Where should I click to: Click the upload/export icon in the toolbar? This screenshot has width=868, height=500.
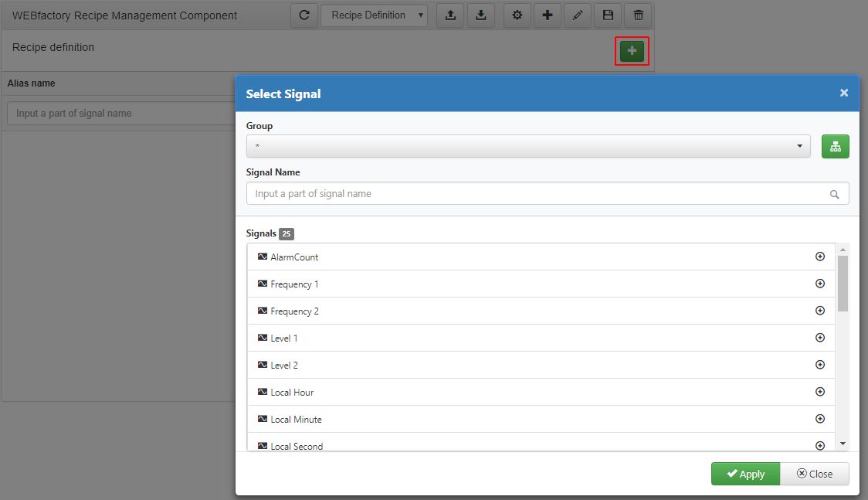[451, 15]
